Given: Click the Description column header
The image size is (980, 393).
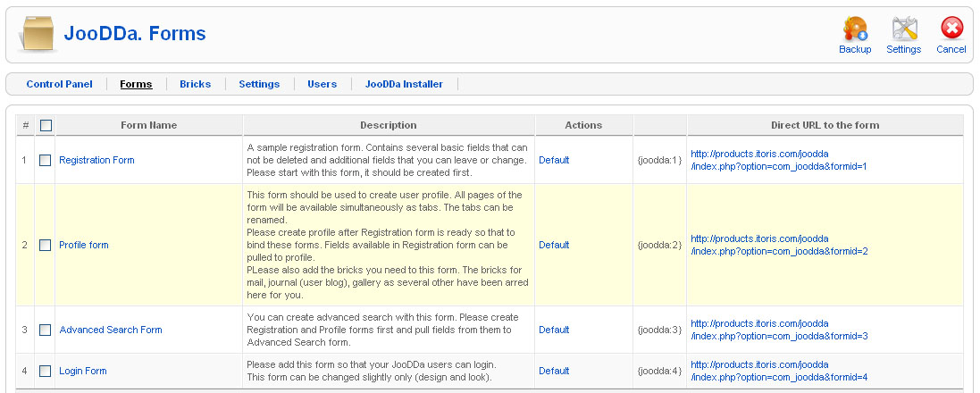Looking at the screenshot, I should 388,125.
